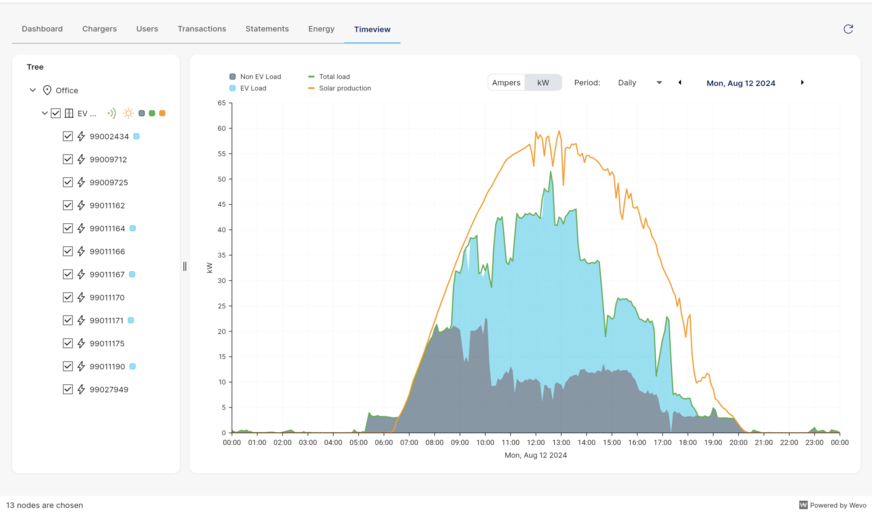The height and width of the screenshot is (514, 872).
Task: Click the refresh icon at top right
Action: [x=848, y=29]
